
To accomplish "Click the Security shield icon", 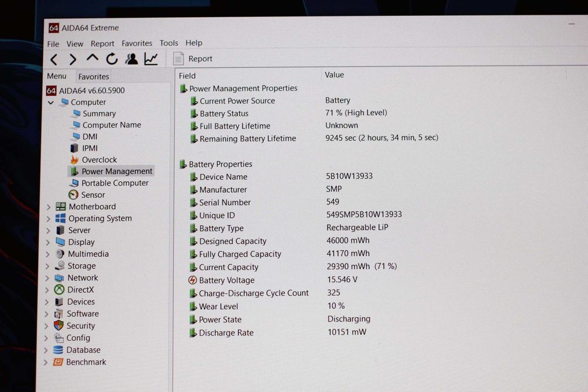I will [58, 325].
